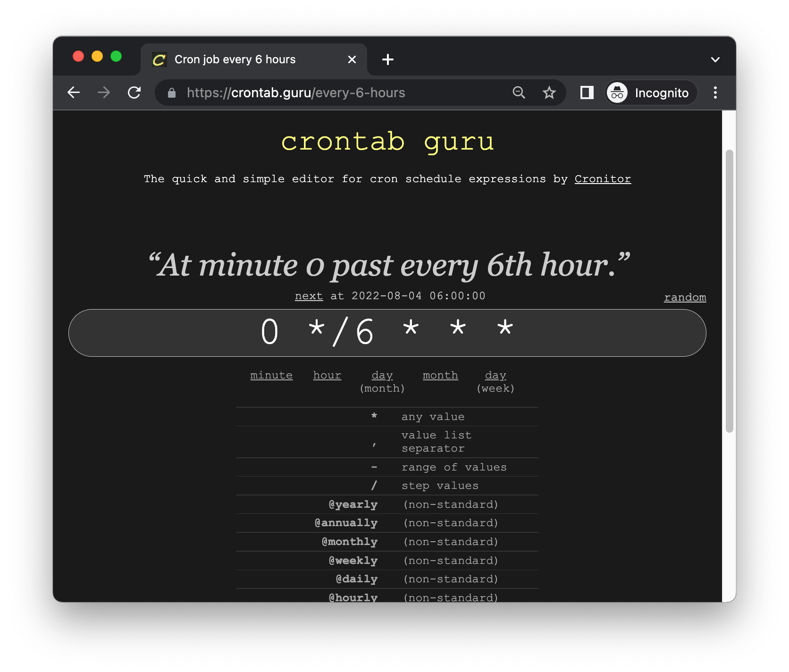This screenshot has width=789, height=672.
Task: Click 'value list separator' text
Action: 436,442
